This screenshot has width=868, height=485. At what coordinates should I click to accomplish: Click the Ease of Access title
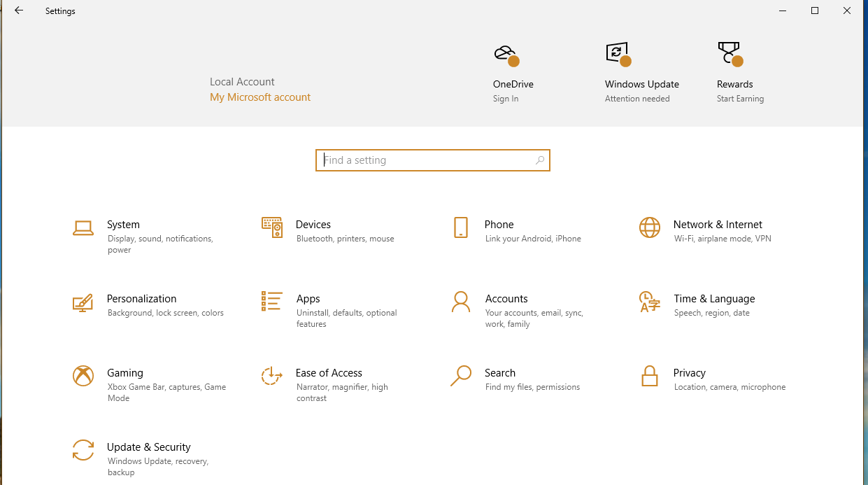(329, 373)
